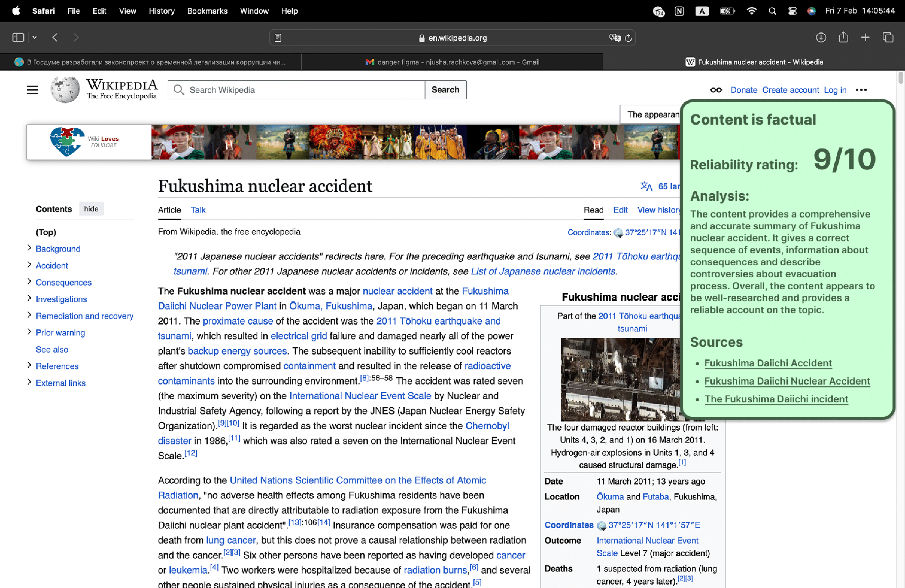The width and height of the screenshot is (905, 588).
Task: Open the Safari downloads icon
Action: pyautogui.click(x=821, y=37)
